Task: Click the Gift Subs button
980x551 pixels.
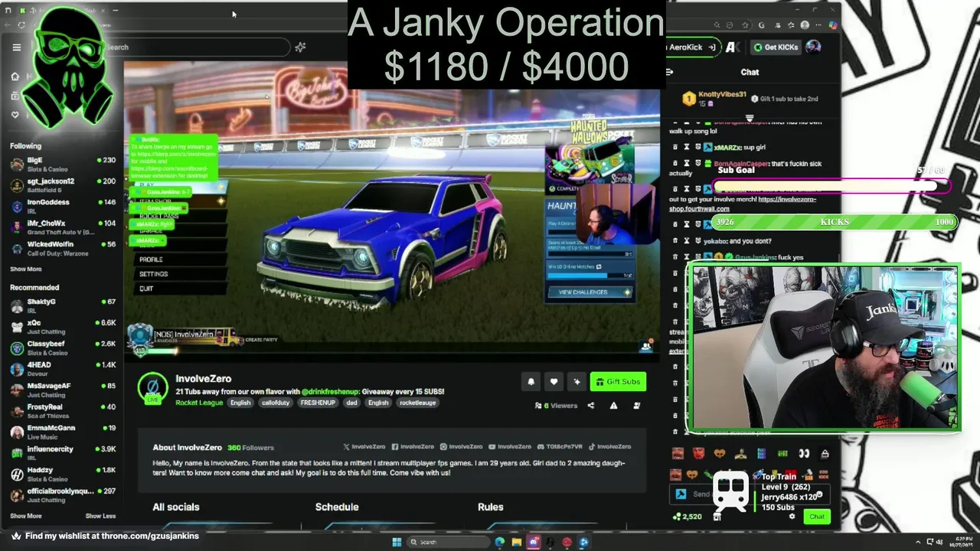Action: point(618,382)
